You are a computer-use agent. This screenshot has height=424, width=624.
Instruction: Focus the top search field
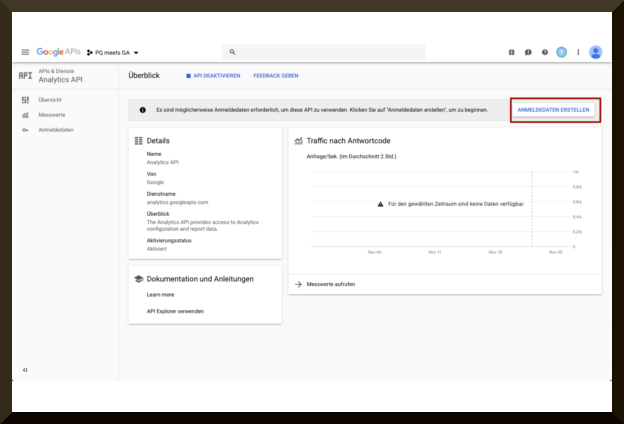[x=324, y=52]
